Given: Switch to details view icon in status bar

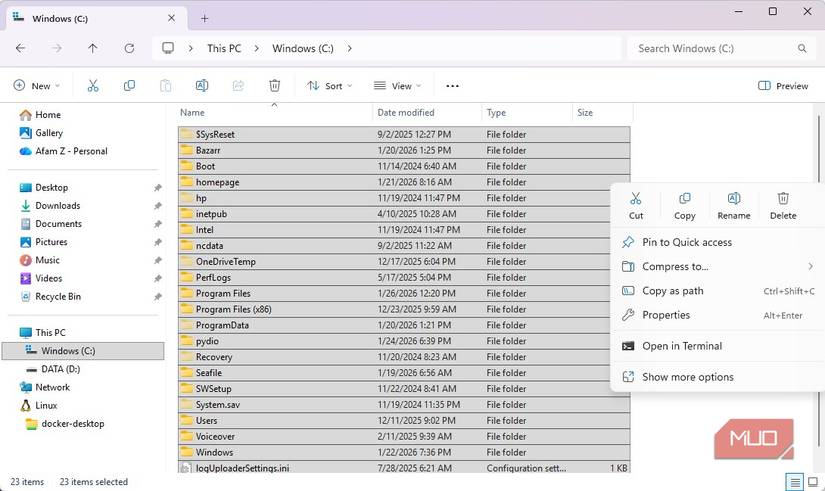Looking at the screenshot, I should pyautogui.click(x=794, y=482).
